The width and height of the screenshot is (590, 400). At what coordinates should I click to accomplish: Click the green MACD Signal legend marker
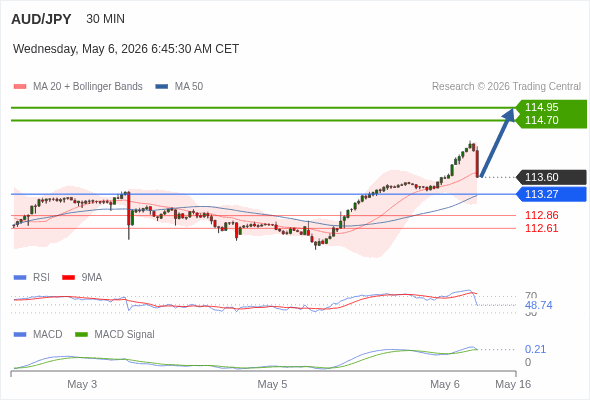point(81,335)
